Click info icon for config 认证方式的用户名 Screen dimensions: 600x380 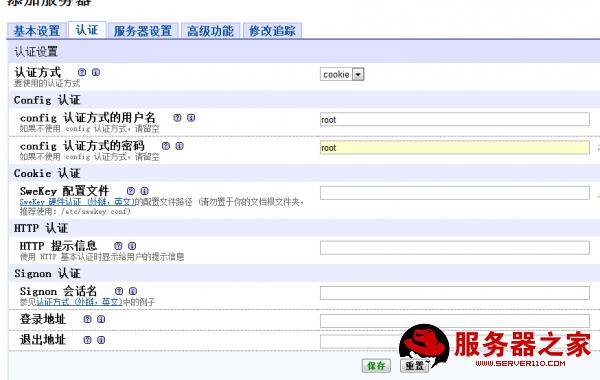tap(191, 118)
